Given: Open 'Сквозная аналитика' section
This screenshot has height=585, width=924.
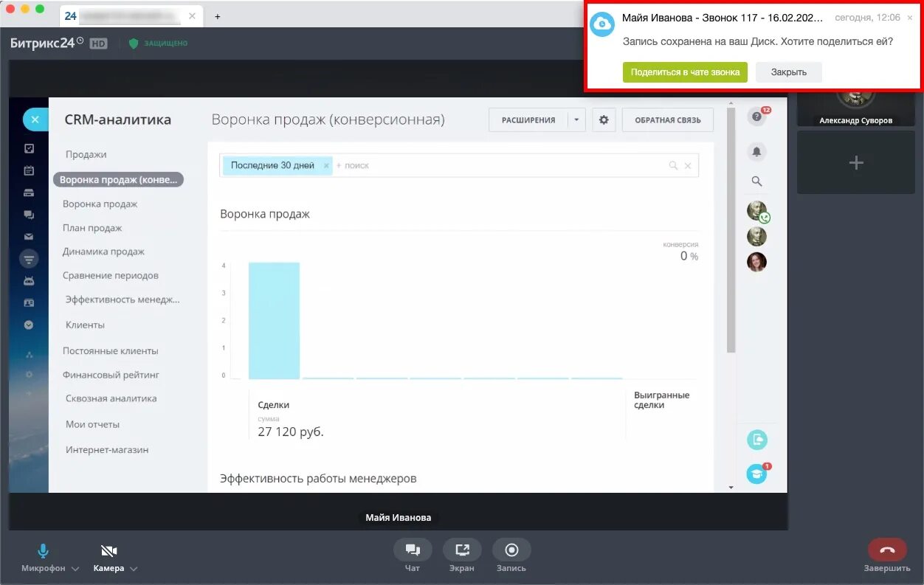Looking at the screenshot, I should click(111, 398).
